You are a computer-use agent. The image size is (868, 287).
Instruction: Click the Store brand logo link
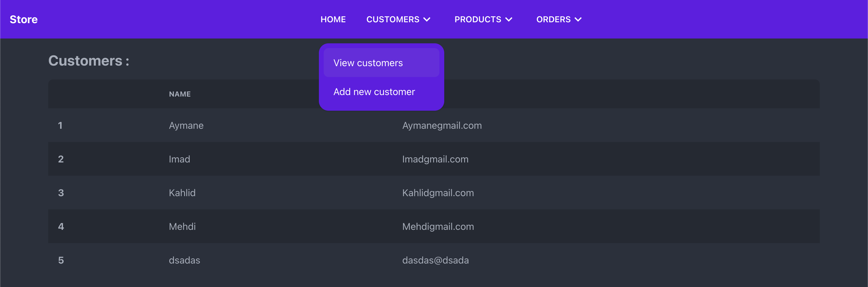24,20
